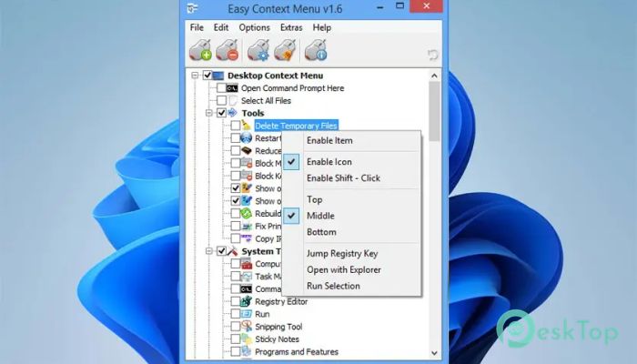Open the Extras menu
The width and height of the screenshot is (637, 364).
pyautogui.click(x=291, y=27)
